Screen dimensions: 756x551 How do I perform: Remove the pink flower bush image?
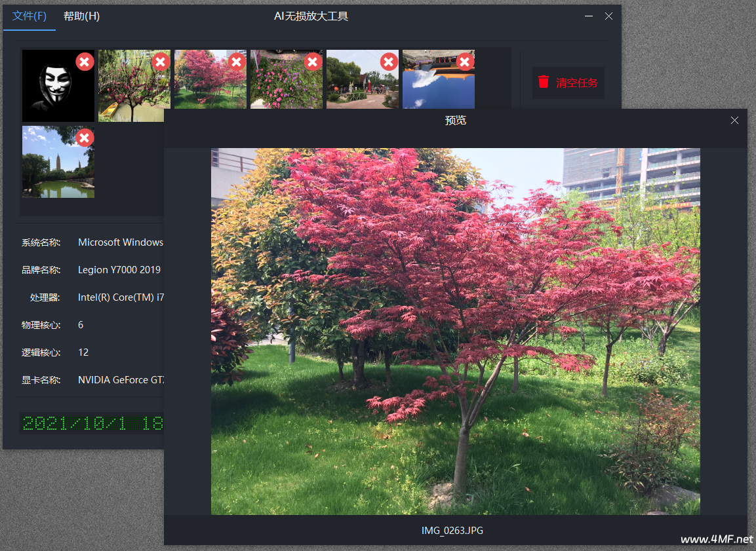click(313, 62)
